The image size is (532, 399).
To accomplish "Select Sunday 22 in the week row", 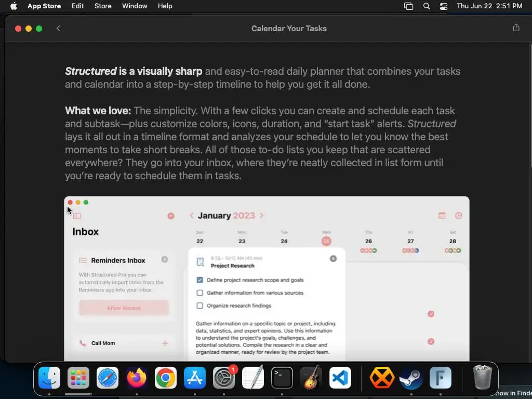I will (x=200, y=241).
